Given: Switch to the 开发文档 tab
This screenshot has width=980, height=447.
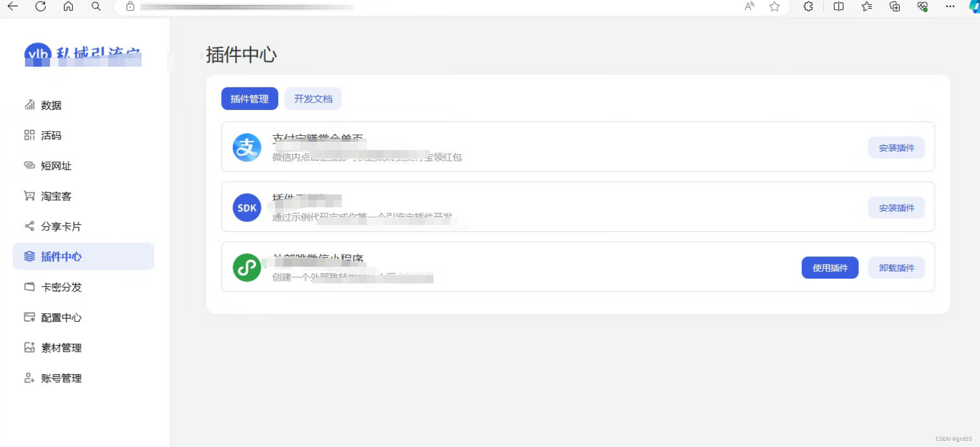Looking at the screenshot, I should pos(313,98).
